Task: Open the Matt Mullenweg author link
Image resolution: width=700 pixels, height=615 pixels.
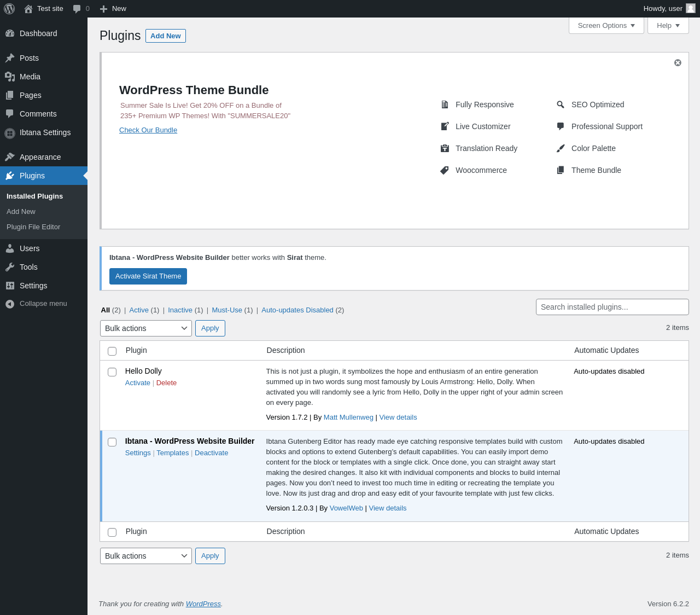Action: 348,417
